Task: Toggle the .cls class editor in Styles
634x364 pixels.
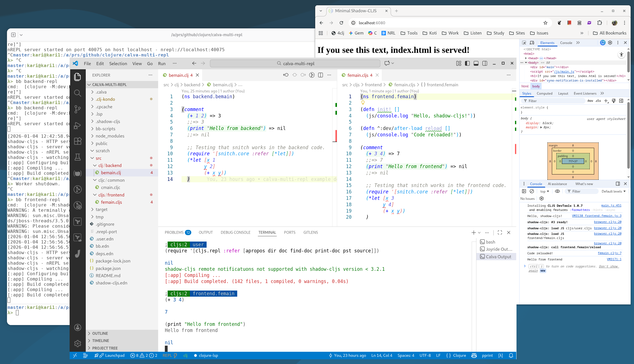Action: 598,101
